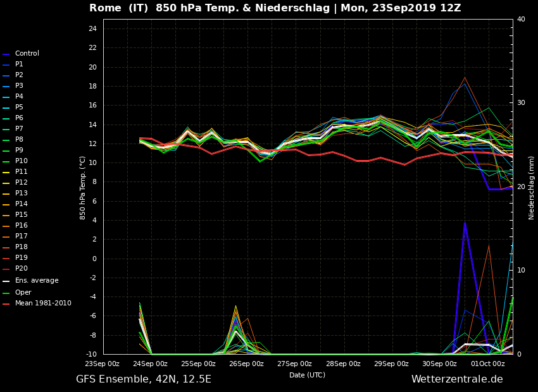Click the "22" temperature axis tick label
This screenshot has width=538, height=392.
tap(92, 48)
